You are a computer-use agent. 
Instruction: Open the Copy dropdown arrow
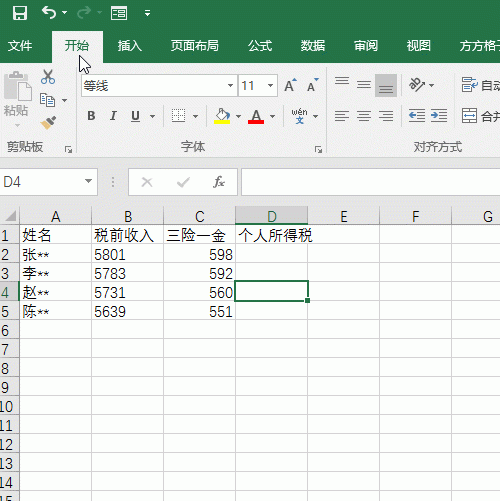65,100
